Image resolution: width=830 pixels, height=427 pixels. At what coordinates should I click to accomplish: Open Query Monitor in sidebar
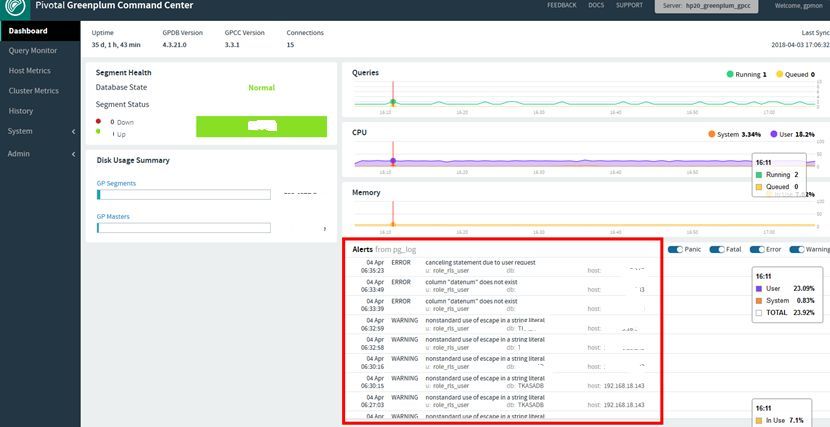pyautogui.click(x=33, y=51)
